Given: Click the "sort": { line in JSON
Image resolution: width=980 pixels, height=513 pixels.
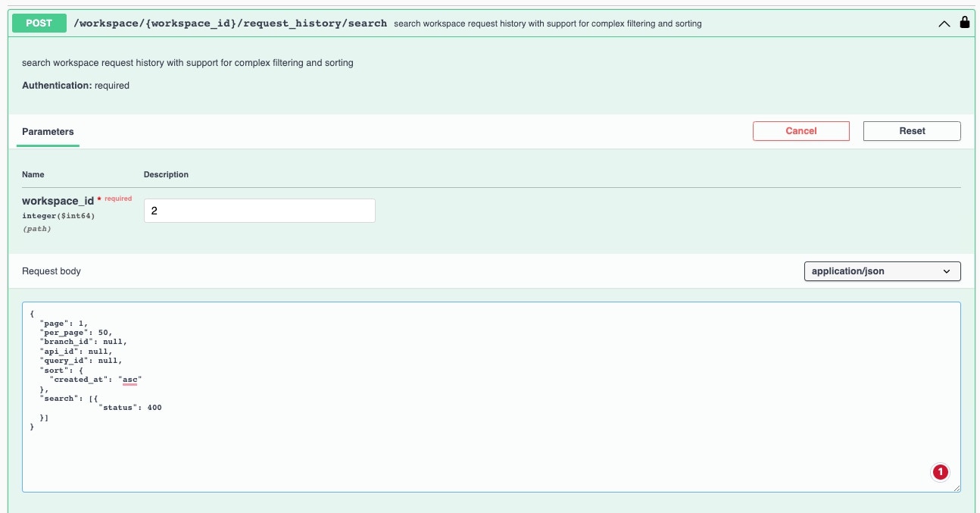Looking at the screenshot, I should pos(60,371).
